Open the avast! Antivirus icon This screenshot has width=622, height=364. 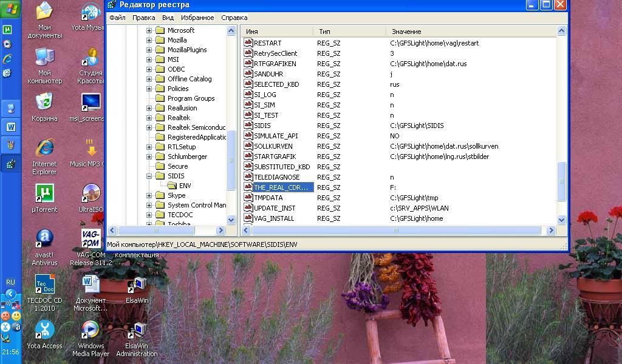(x=44, y=239)
